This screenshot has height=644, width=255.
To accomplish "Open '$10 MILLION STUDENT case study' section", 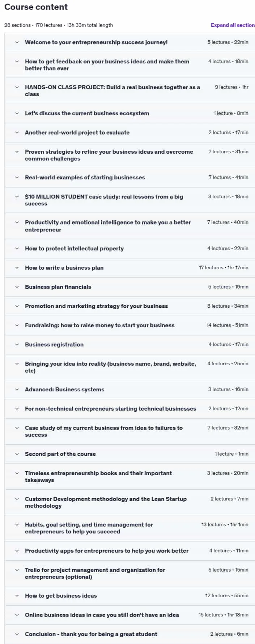I will (x=104, y=200).
